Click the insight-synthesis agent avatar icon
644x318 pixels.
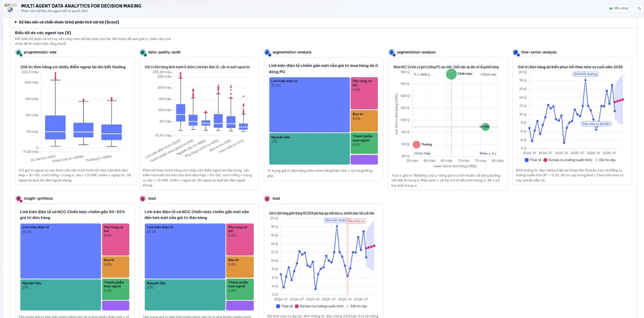point(18,199)
